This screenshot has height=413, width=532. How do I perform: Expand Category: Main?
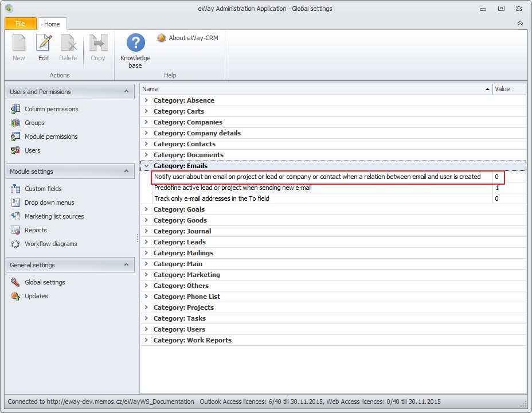[x=146, y=263]
